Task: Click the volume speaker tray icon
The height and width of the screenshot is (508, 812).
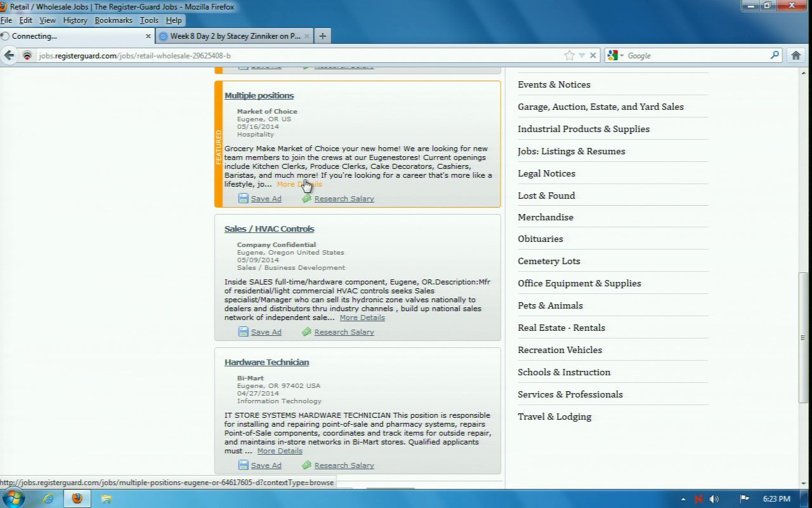Action: pyautogui.click(x=714, y=499)
